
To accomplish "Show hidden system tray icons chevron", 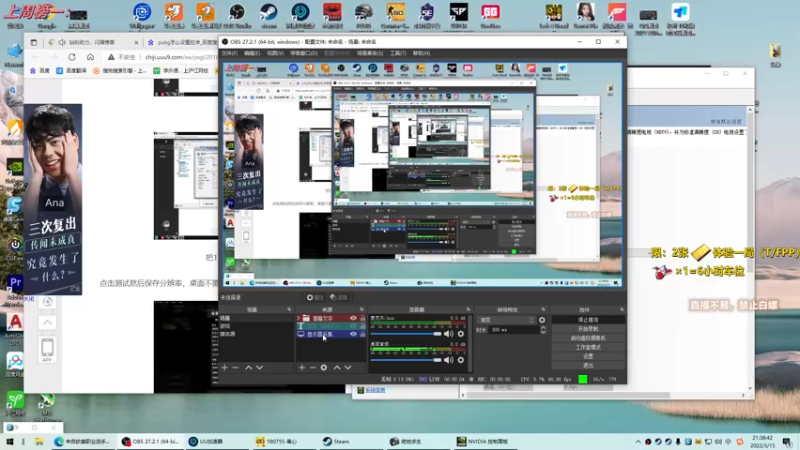I will 638,442.
